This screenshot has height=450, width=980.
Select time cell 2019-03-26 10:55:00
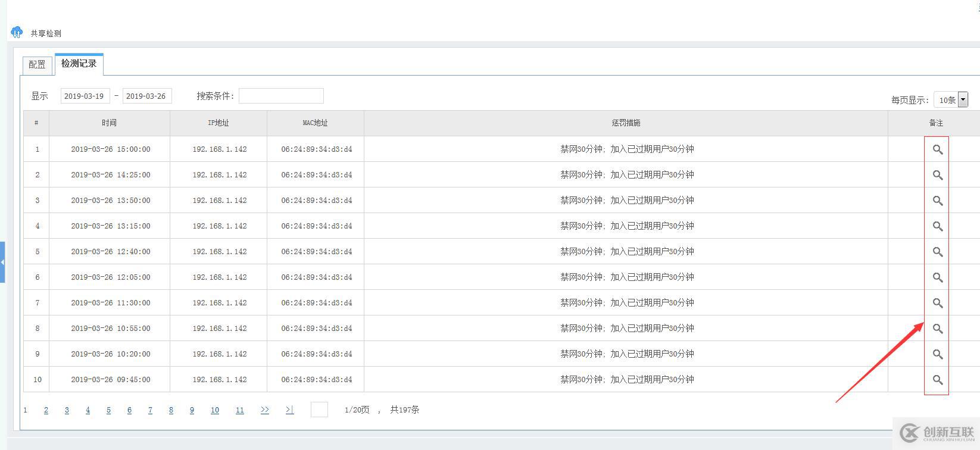tap(111, 329)
